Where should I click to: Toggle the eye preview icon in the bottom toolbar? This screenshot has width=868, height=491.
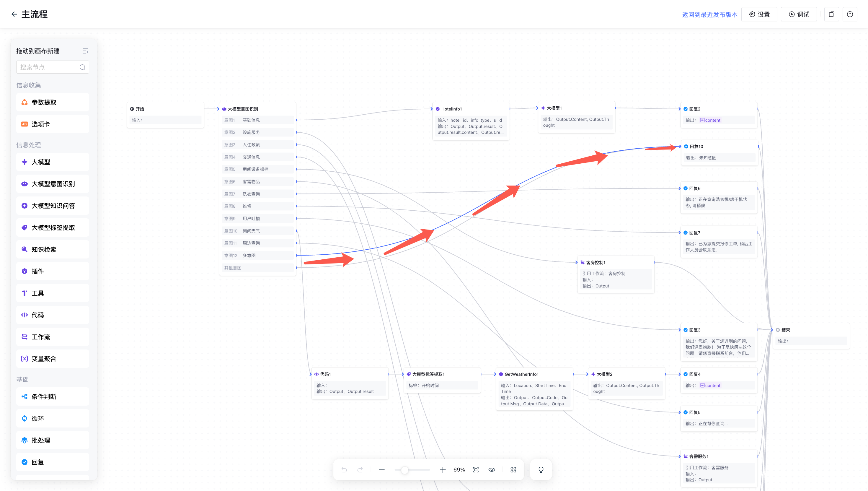[492, 470]
